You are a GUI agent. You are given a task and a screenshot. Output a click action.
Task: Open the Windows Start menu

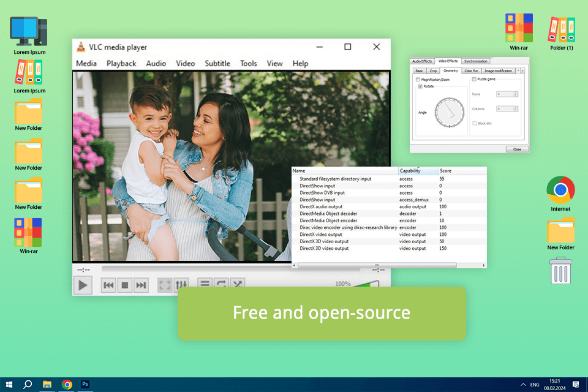click(x=9, y=385)
